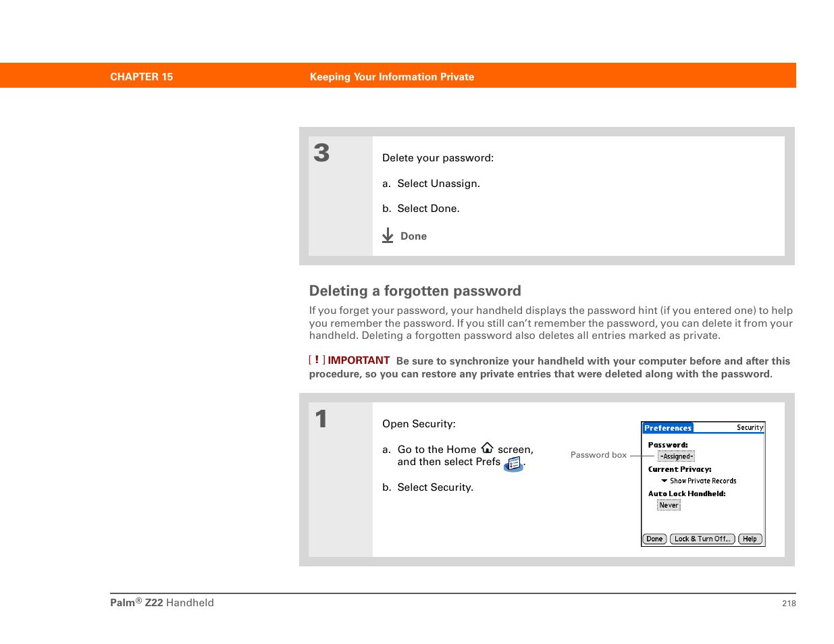
Task: Click the Home screen house icon
Action: point(487,448)
